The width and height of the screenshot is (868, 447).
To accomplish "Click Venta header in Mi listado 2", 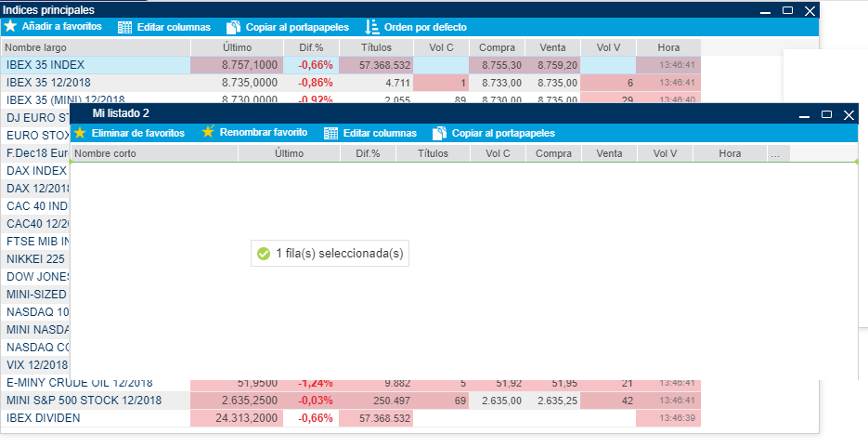I will [610, 153].
